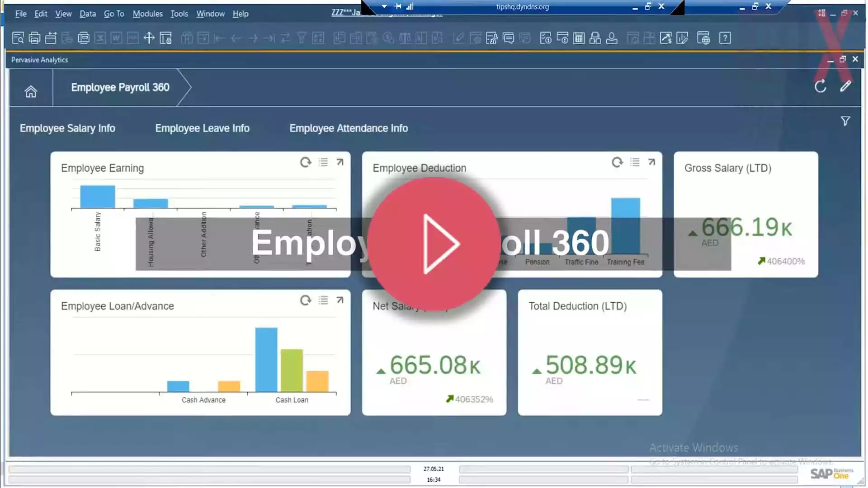The height and width of the screenshot is (488, 868).
Task: Open the Help menu
Action: [241, 14]
